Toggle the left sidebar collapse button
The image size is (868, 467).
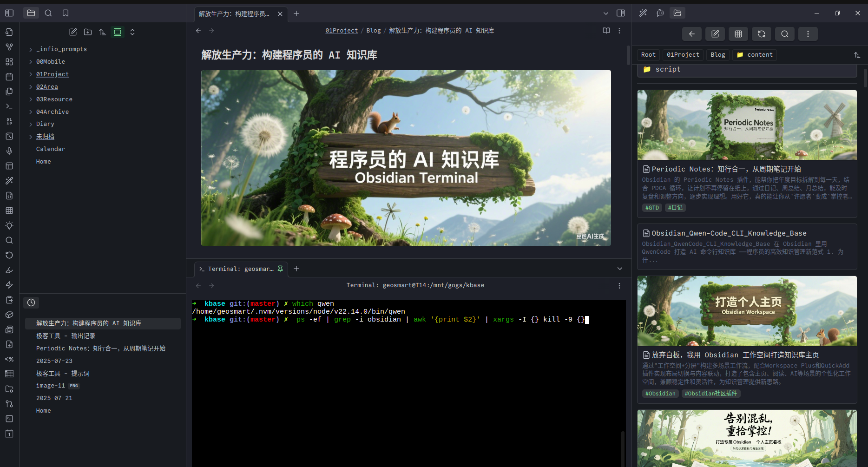(x=9, y=13)
